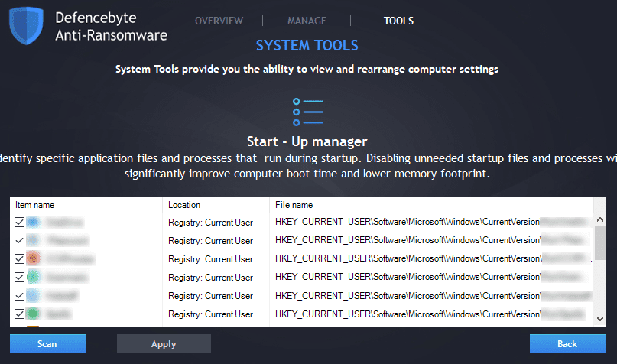Uncheck the first startup item checkbox

(19, 222)
